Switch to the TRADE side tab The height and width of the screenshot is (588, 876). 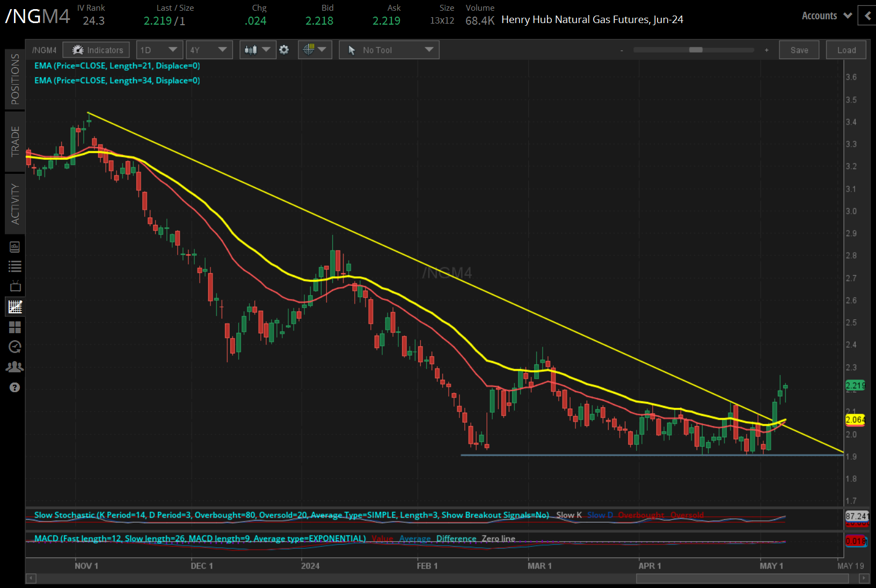pos(15,141)
